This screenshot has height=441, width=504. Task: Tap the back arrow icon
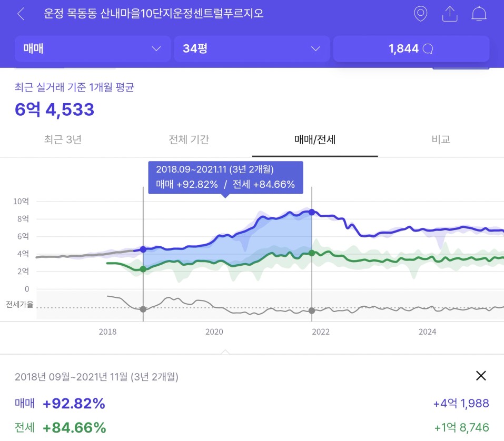click(x=21, y=14)
